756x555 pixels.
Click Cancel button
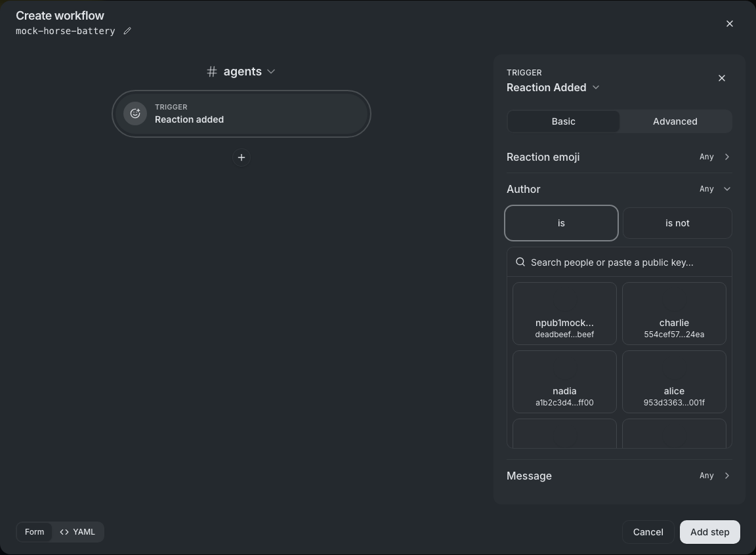coord(648,532)
